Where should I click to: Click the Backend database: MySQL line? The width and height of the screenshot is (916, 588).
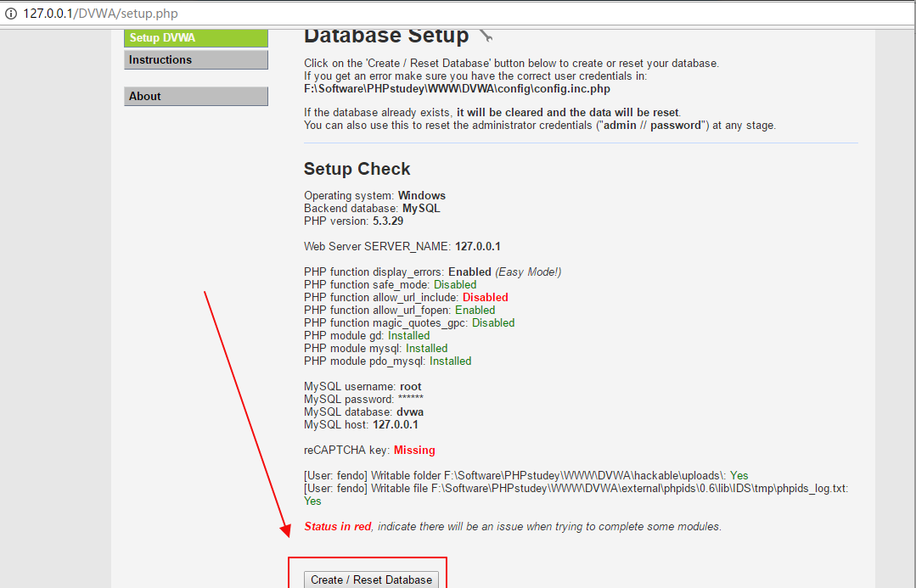(x=372, y=209)
